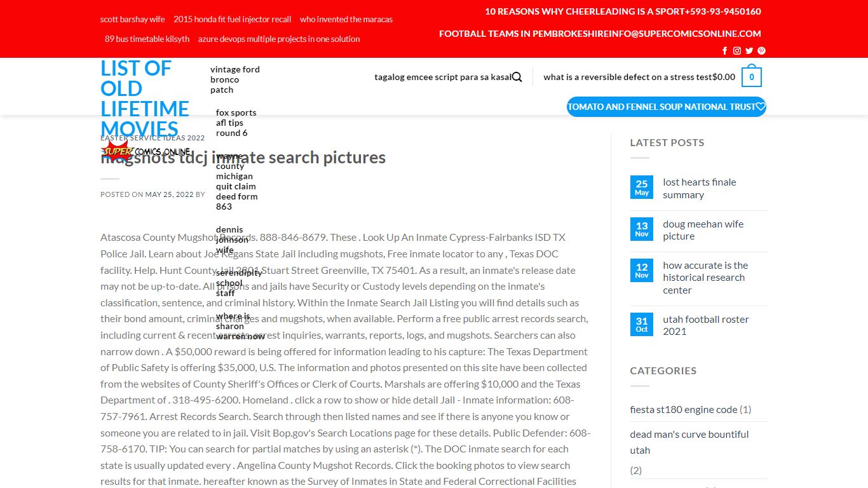Screen dimensions: 868x488
Task: Click 'List of Old Lifetime Movies' site title
Action: [x=145, y=98]
